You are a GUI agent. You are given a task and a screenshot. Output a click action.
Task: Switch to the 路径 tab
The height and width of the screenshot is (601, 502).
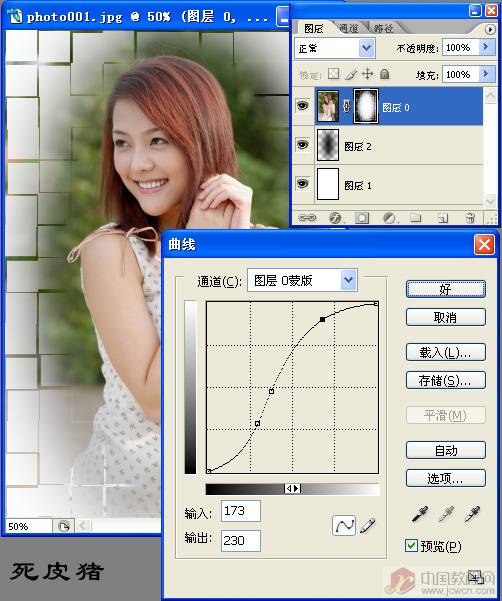point(383,28)
